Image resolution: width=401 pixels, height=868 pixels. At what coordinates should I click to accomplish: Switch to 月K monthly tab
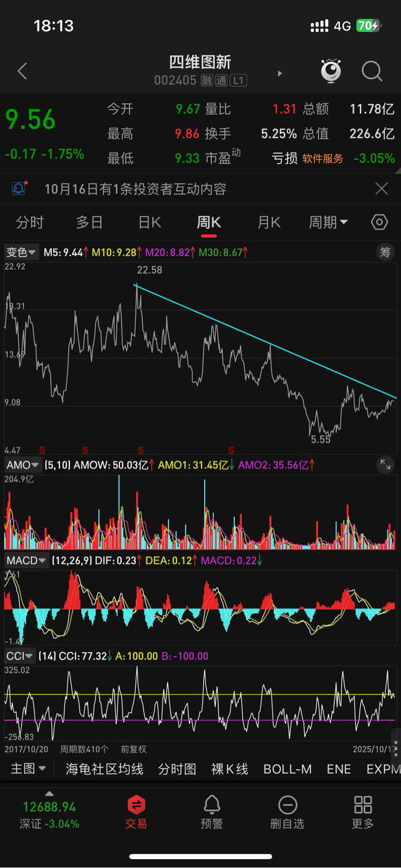tap(269, 222)
